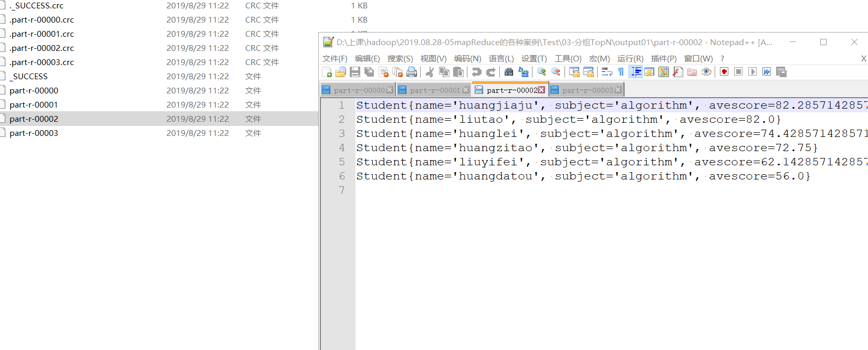This screenshot has height=350, width=868.
Task: Click editor line containing 'liutao'
Action: coord(612,119)
